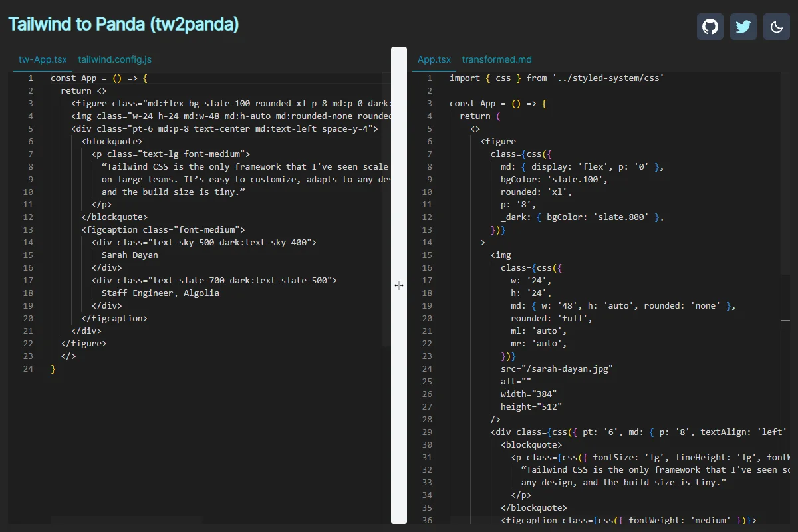Select the App.tsx output tab
Screen dimensions: 798x532
(434, 59)
